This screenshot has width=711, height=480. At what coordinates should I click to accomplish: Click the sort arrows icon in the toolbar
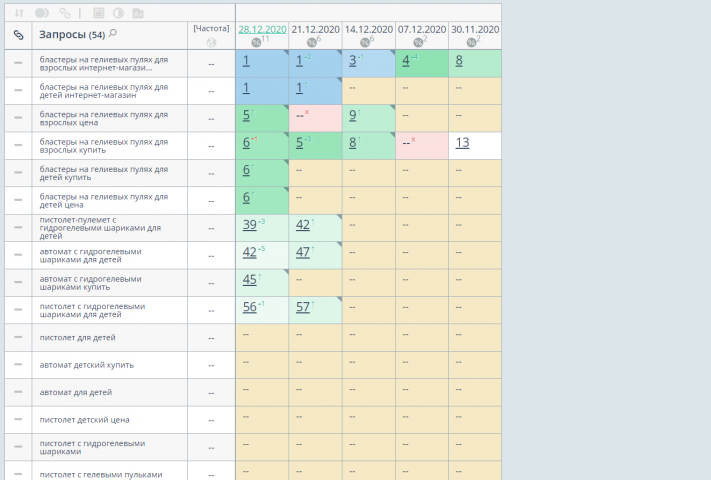coord(19,13)
